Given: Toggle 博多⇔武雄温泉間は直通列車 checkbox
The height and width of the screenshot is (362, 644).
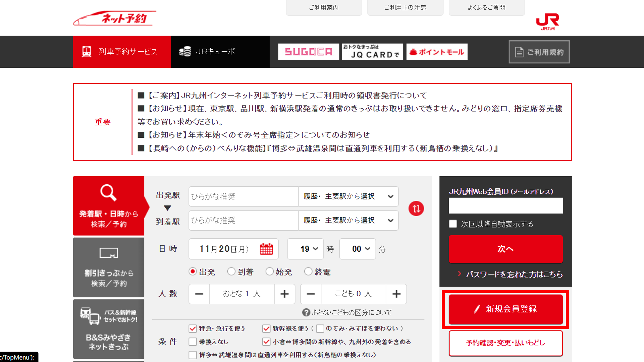Looking at the screenshot, I should [x=193, y=355].
